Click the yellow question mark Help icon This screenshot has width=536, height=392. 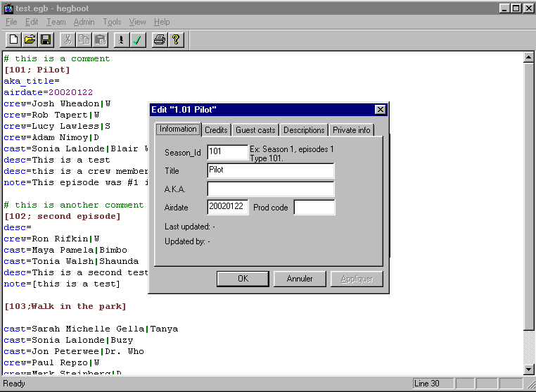[x=176, y=40]
